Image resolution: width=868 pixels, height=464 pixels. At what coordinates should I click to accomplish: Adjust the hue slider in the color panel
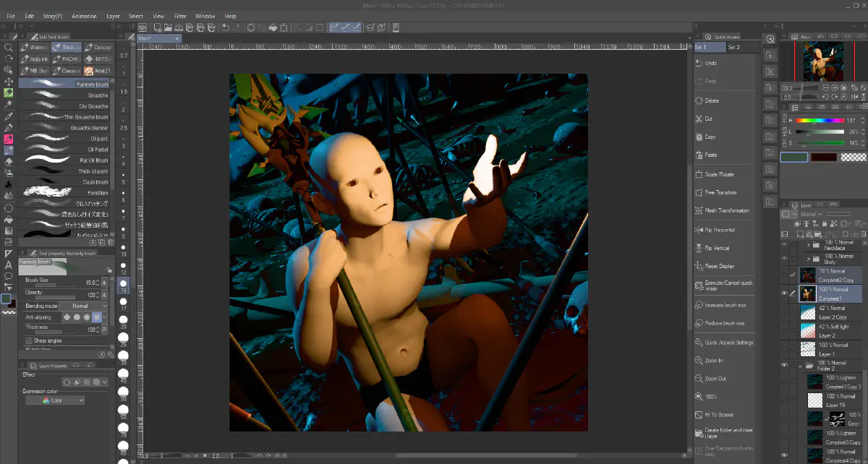[820, 121]
